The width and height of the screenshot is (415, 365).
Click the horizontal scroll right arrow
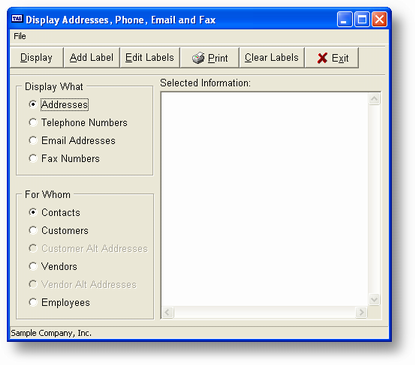click(361, 312)
